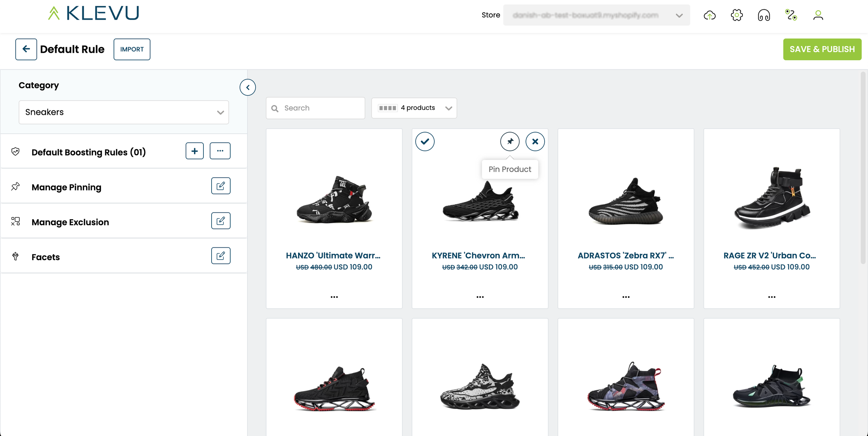The width and height of the screenshot is (868, 436).
Task: Open the settings gear icon in header
Action: coord(736,15)
